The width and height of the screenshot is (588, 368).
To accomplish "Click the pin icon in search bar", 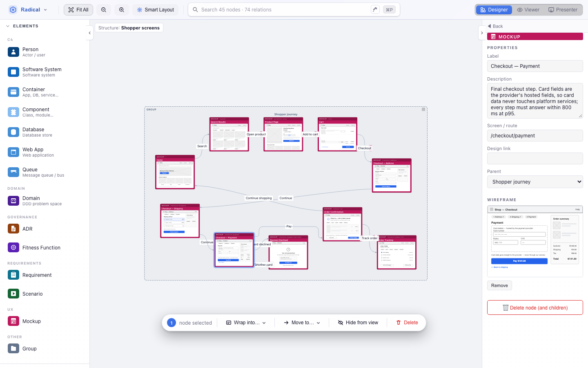I will pos(375,9).
